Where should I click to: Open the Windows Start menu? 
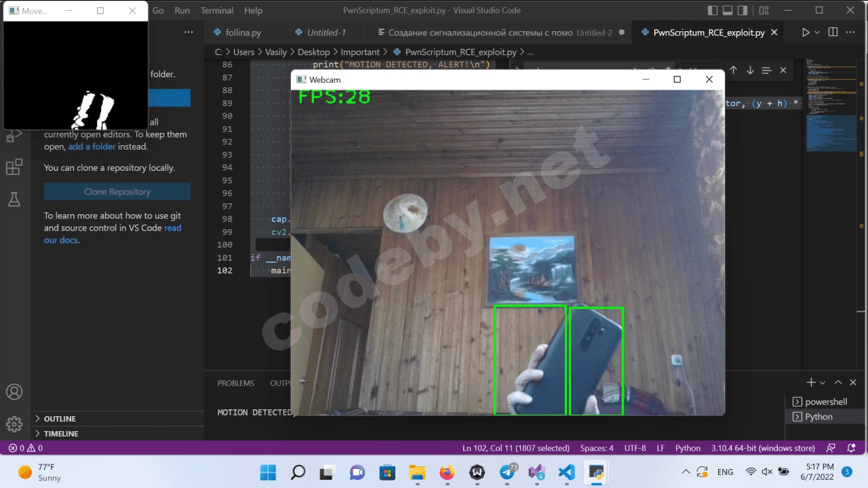pos(268,472)
